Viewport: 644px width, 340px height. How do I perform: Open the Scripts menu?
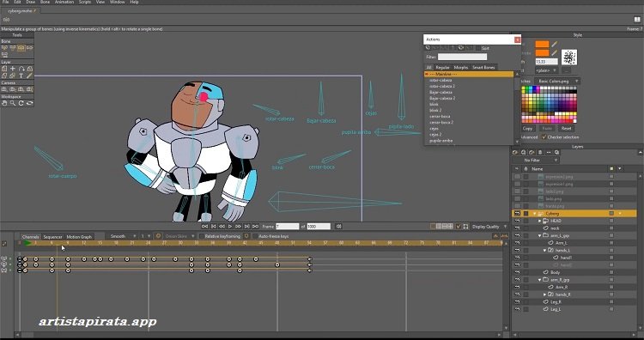coord(85,2)
